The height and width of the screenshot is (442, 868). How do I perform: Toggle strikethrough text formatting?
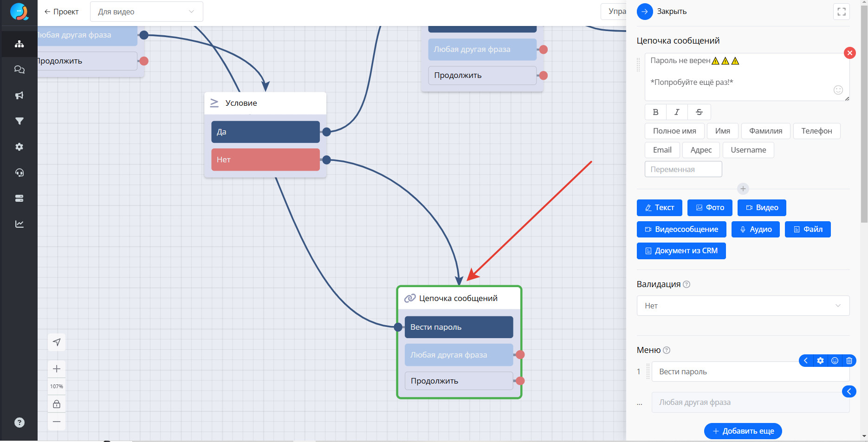coord(699,112)
